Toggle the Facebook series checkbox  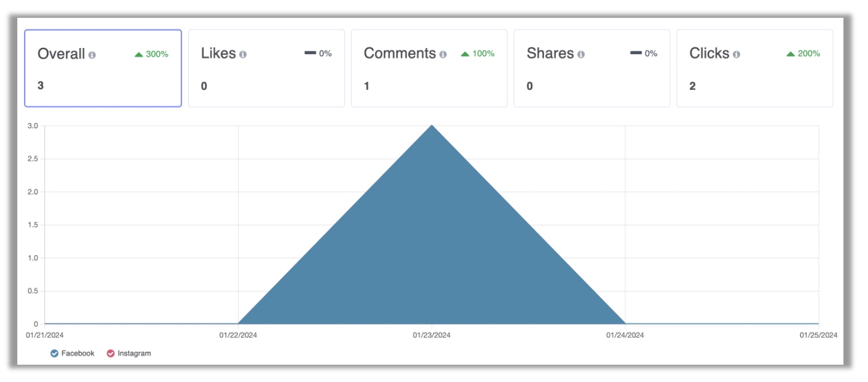tap(54, 354)
